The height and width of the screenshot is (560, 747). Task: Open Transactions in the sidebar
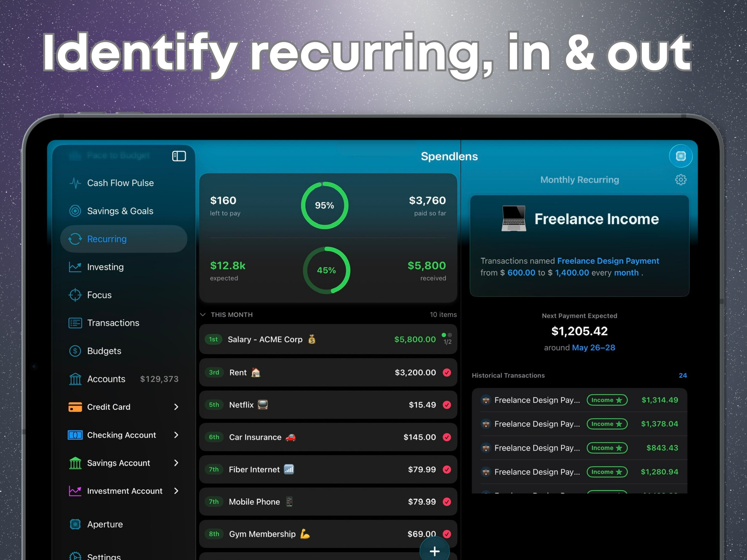[x=124, y=323]
